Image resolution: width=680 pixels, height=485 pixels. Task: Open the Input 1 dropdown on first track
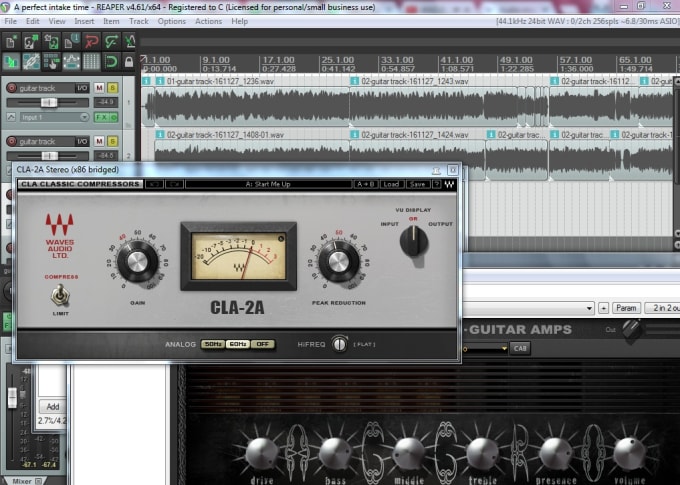point(54,117)
